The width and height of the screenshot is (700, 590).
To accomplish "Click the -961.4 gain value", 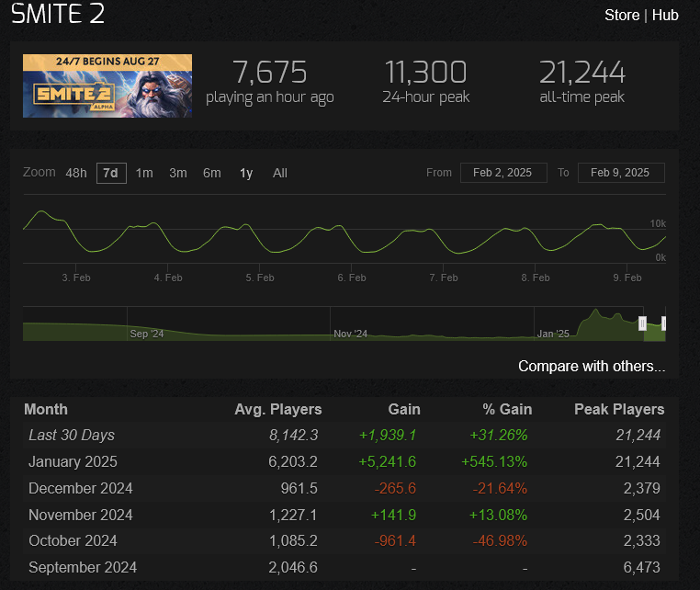I will tap(395, 541).
